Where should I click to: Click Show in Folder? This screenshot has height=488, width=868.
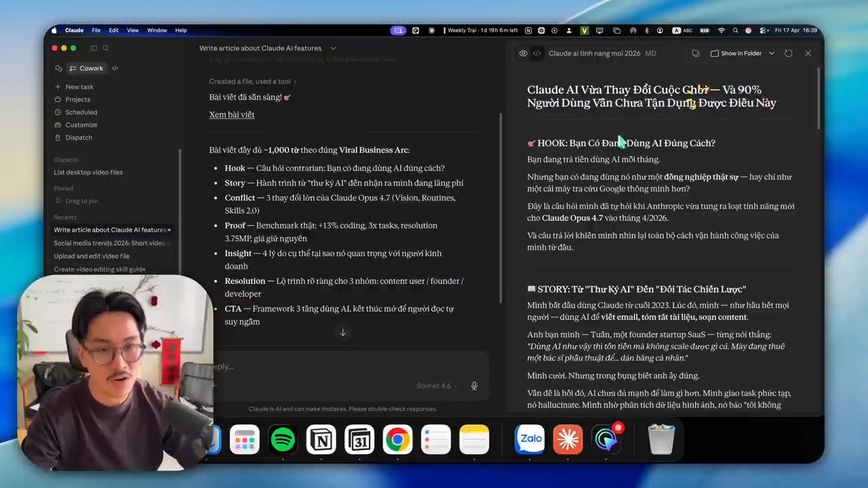click(736, 54)
